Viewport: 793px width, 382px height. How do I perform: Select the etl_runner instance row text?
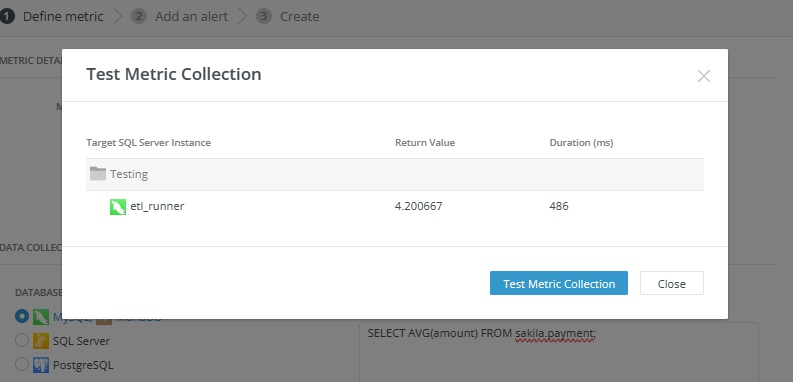(x=157, y=206)
